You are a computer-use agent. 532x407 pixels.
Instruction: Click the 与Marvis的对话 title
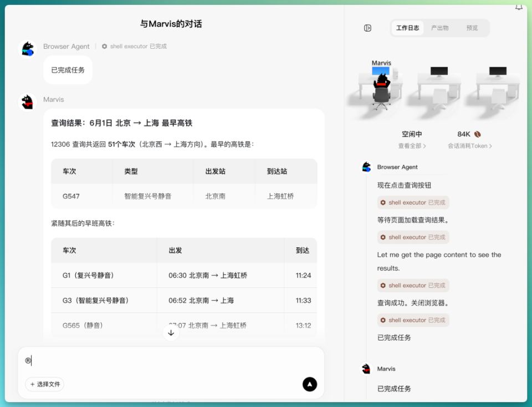click(171, 24)
